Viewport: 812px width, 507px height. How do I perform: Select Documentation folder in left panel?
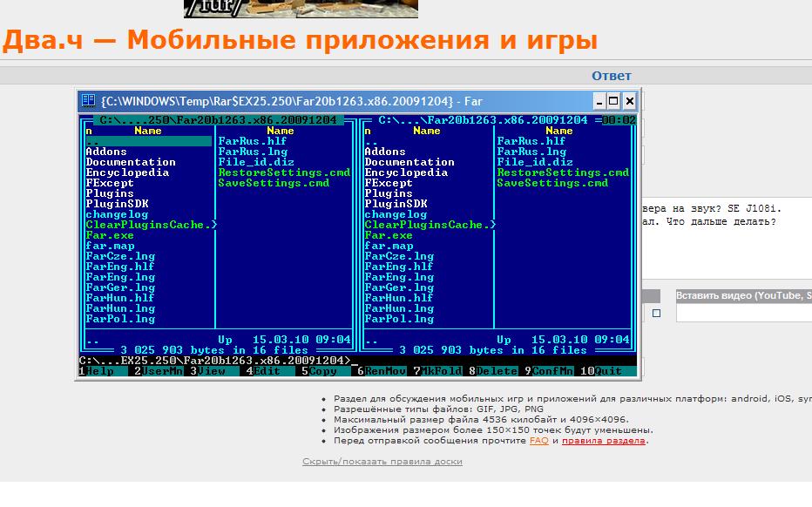point(131,162)
